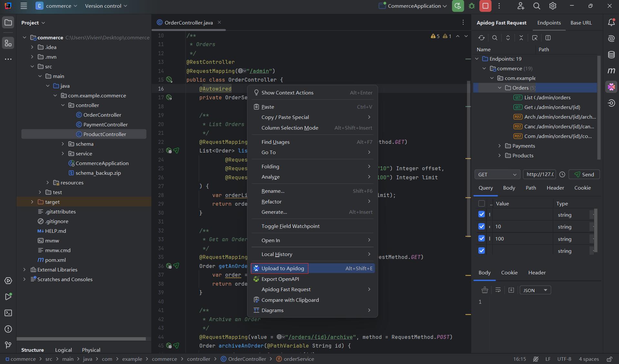619x364 pixels.
Task: Open the JSON format dropdown
Action: coord(535,290)
